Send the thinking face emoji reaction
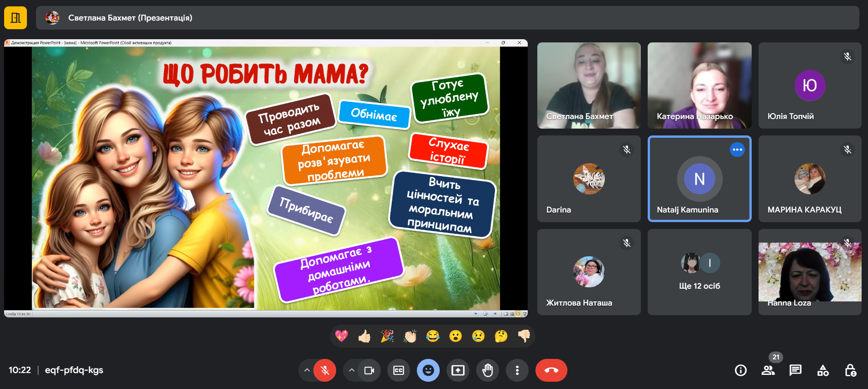 tap(501, 337)
